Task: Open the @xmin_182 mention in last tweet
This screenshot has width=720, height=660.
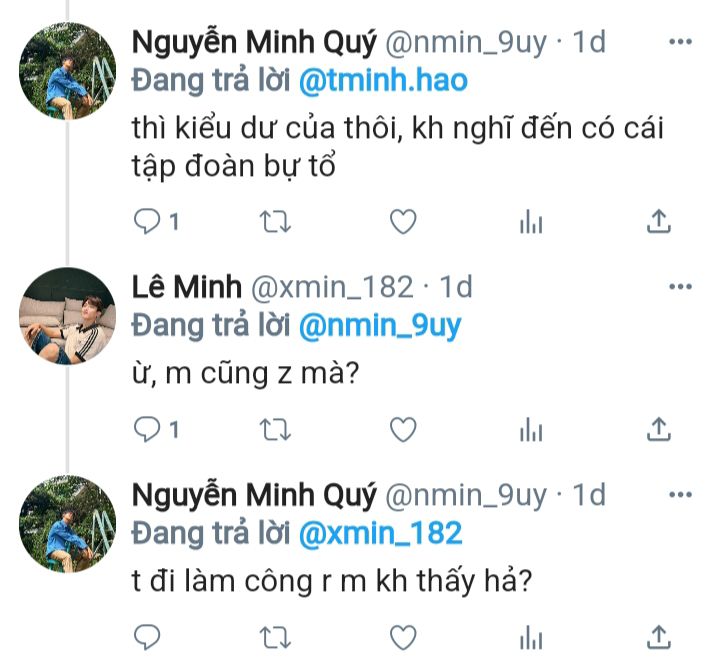Action: point(380,532)
